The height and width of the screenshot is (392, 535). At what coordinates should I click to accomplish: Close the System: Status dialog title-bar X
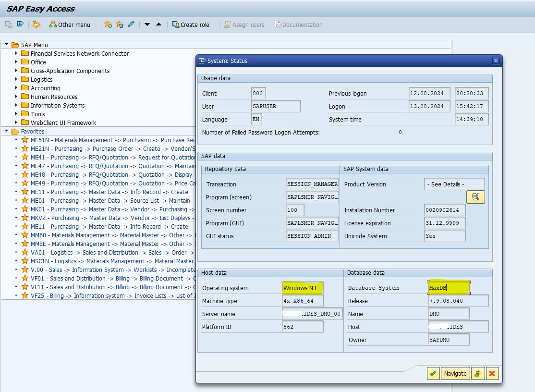coord(496,61)
